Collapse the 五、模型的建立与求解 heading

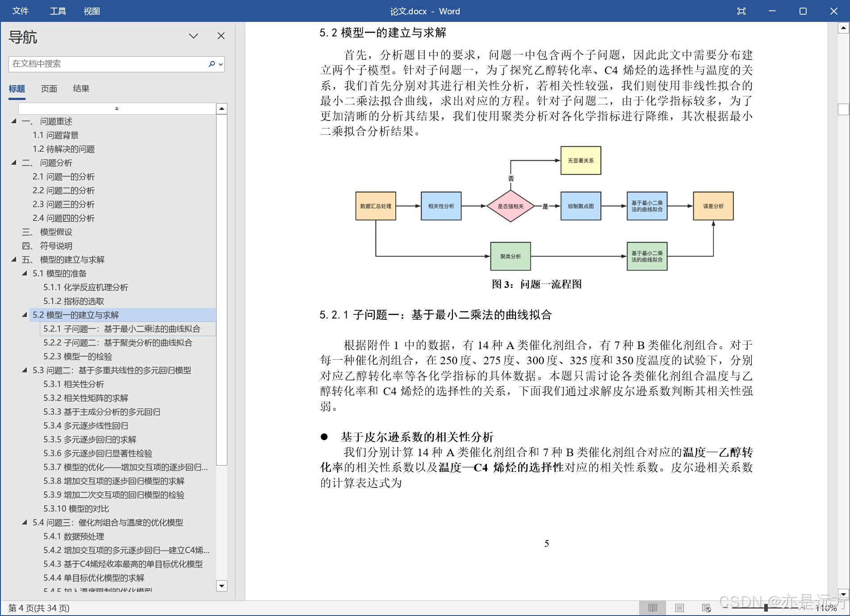pos(14,259)
